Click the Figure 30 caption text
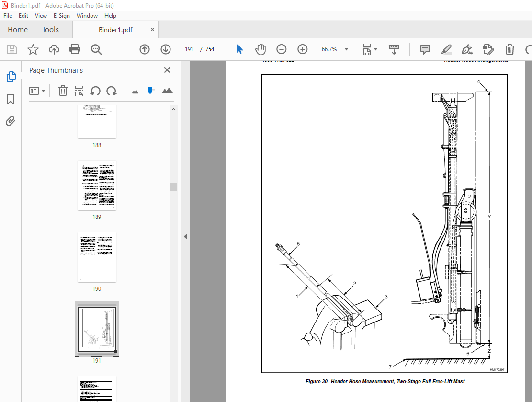Viewport: 532px width, 402px height. [385, 381]
